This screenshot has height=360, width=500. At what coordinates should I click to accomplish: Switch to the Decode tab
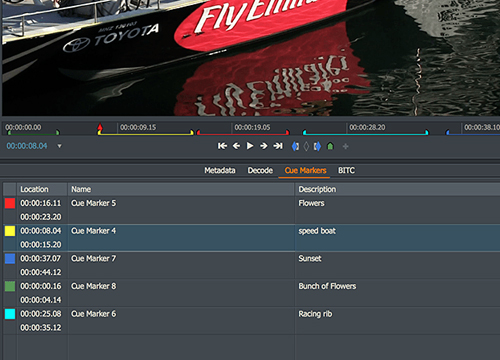point(260,170)
